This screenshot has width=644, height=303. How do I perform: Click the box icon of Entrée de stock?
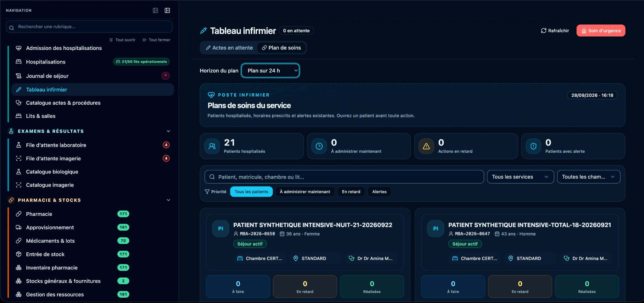coord(19,254)
